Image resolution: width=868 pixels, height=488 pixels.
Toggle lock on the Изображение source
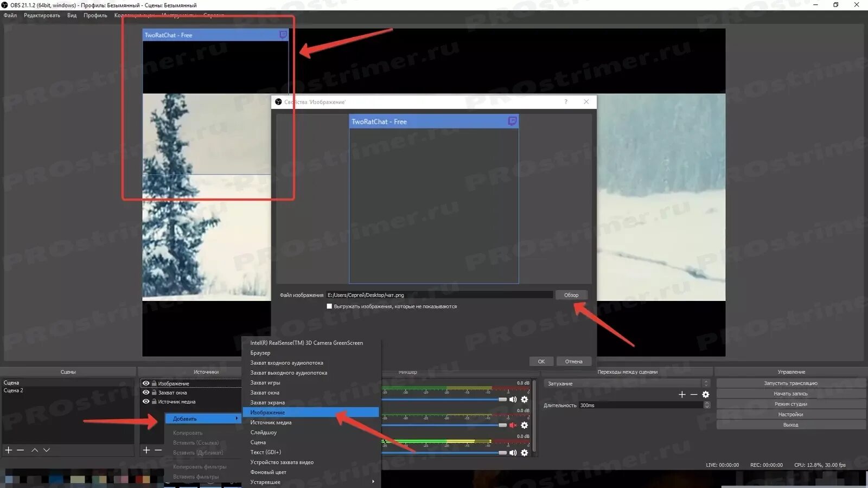[154, 383]
